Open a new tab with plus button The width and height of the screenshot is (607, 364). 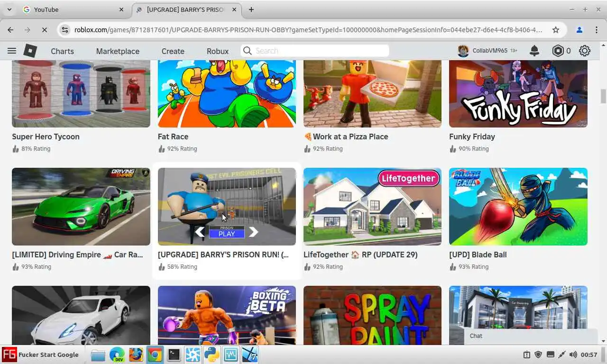pos(251,9)
